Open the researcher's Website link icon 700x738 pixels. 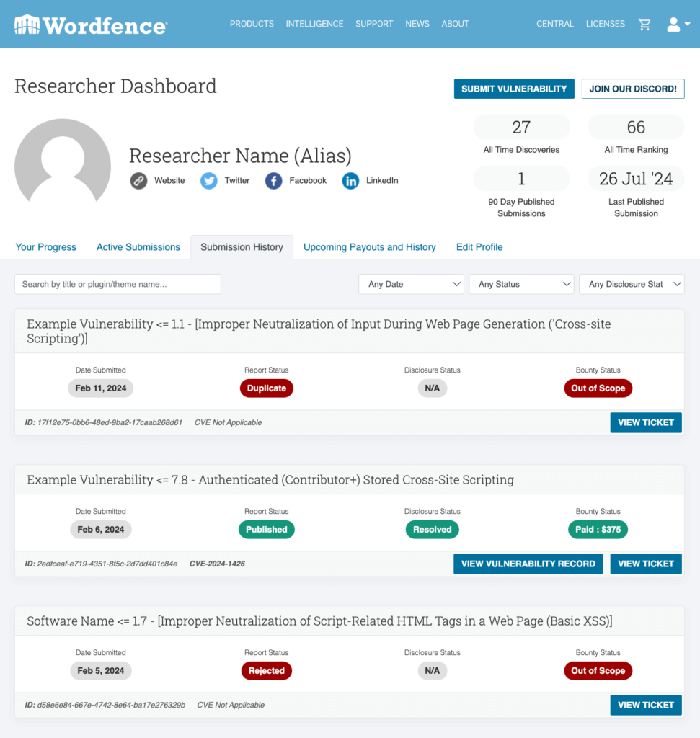click(x=138, y=181)
